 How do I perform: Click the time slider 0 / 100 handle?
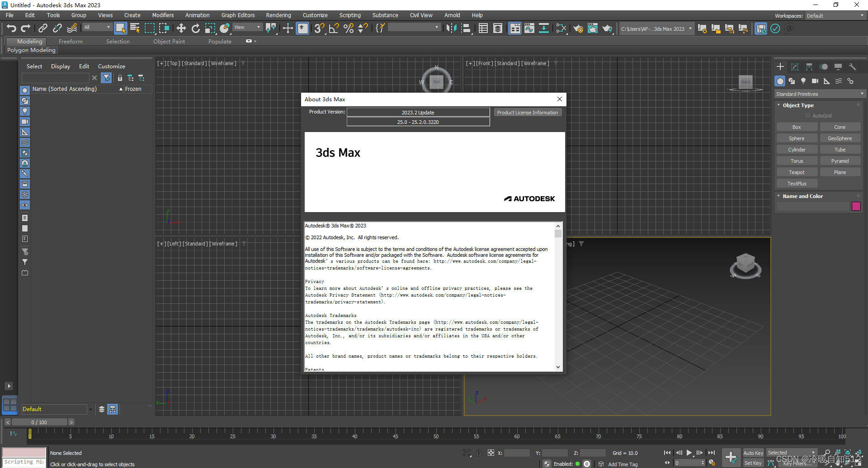(39, 422)
